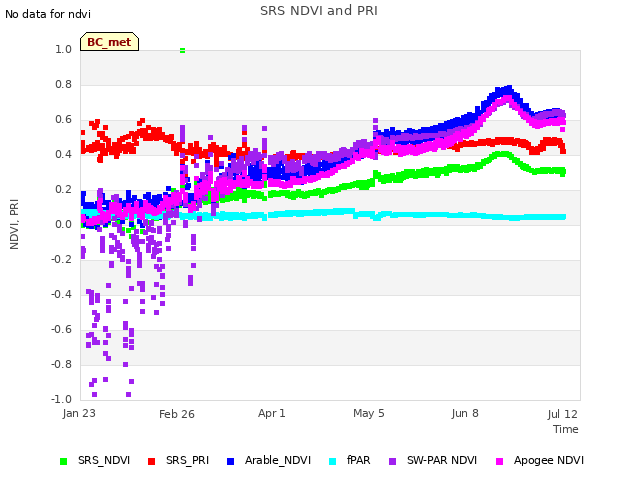Click the blue Arable_NDVI legend marker
Screen dimensions: 640x480
coord(230,461)
